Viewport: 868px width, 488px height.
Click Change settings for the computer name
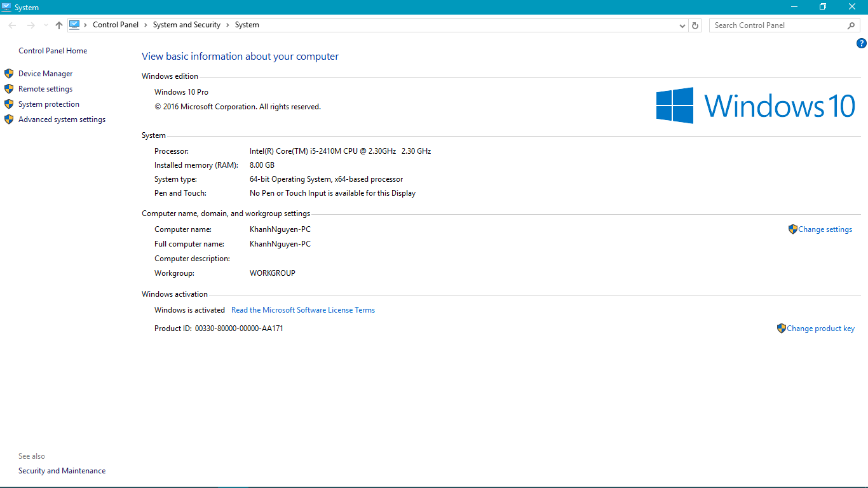(825, 229)
